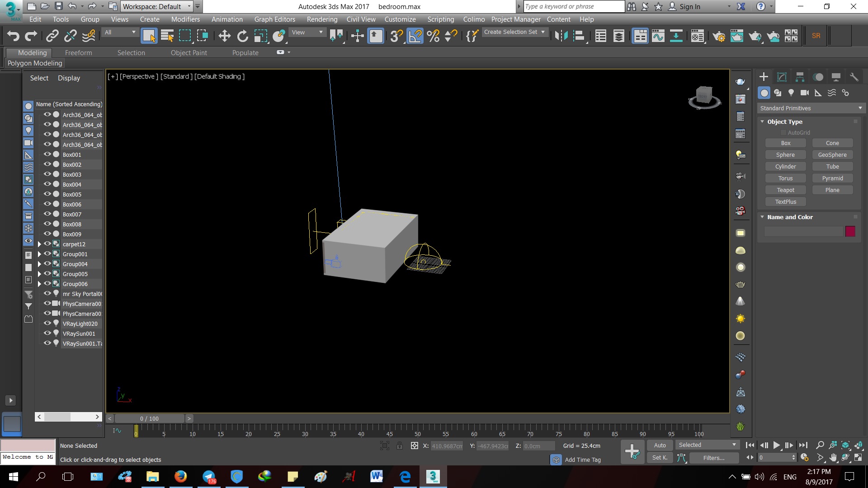Click the Snaps Toggle magnet icon
Viewport: 868px width, 488px height.
click(x=396, y=36)
